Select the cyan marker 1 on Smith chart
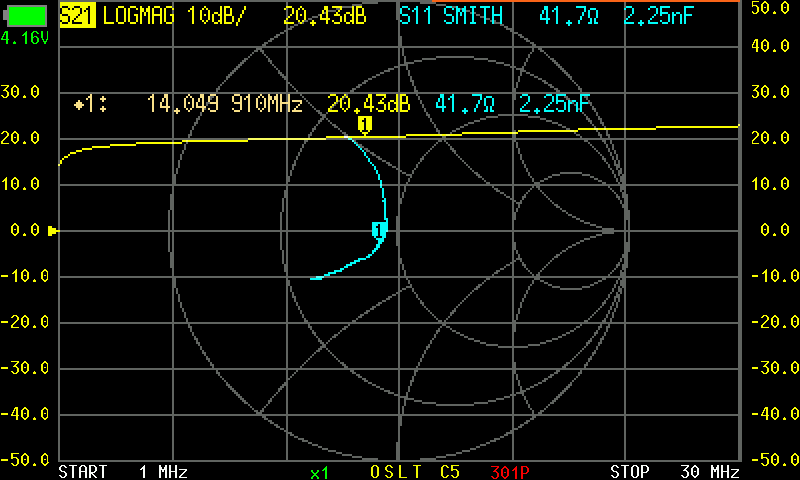This screenshot has width=800, height=480. (378, 230)
